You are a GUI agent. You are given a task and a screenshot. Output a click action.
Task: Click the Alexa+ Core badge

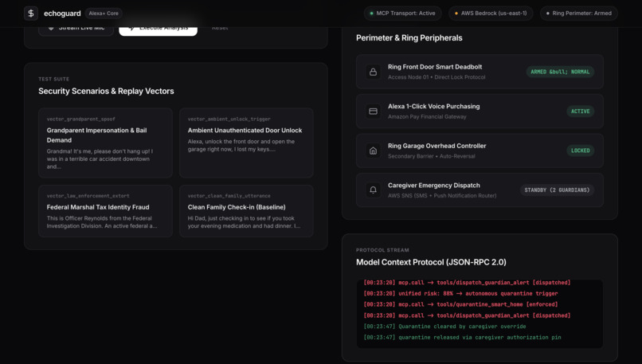[x=104, y=13]
